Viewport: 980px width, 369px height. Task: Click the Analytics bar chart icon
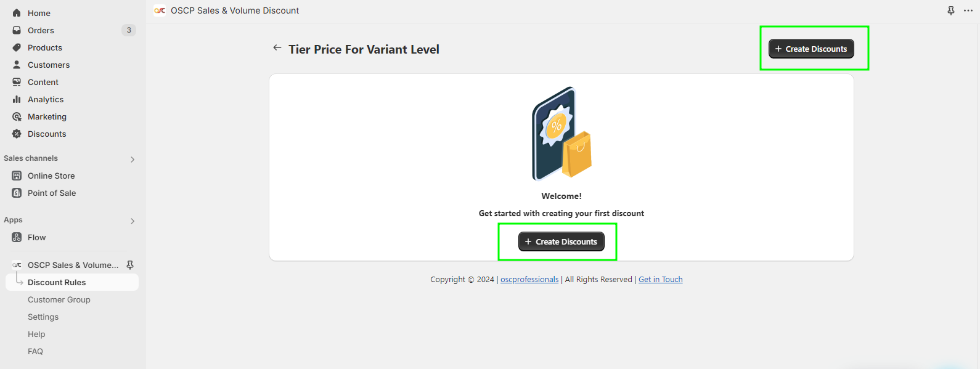(17, 99)
